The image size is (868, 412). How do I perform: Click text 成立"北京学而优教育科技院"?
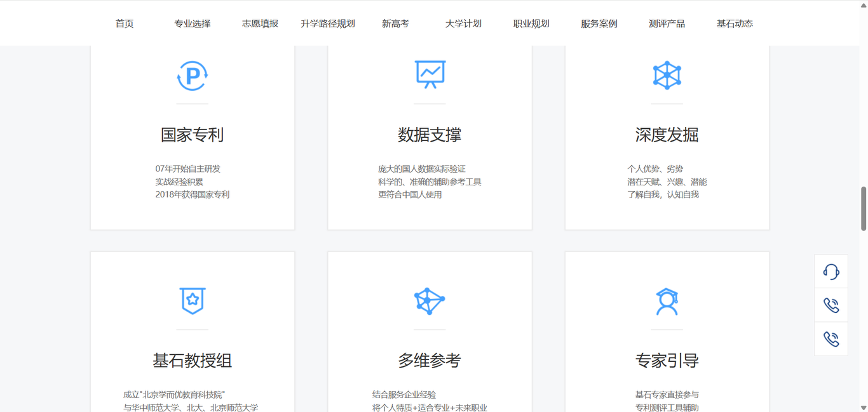174,395
